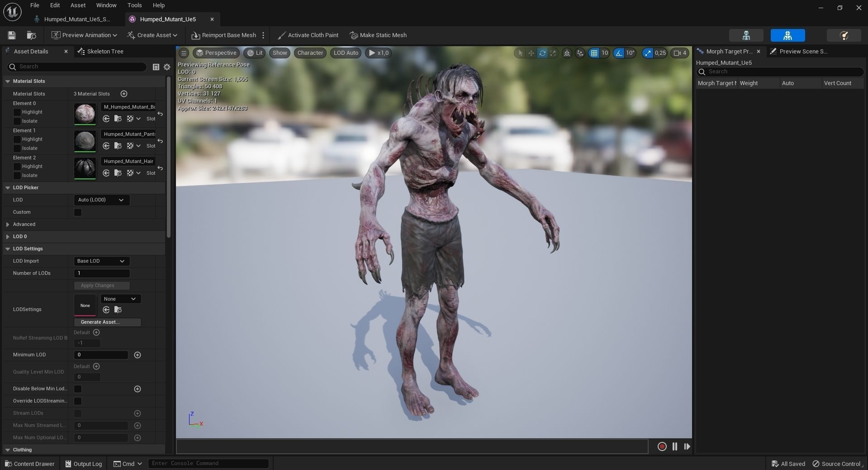
Task: Open the LOD Import Base LOD dropdown
Action: pyautogui.click(x=102, y=261)
